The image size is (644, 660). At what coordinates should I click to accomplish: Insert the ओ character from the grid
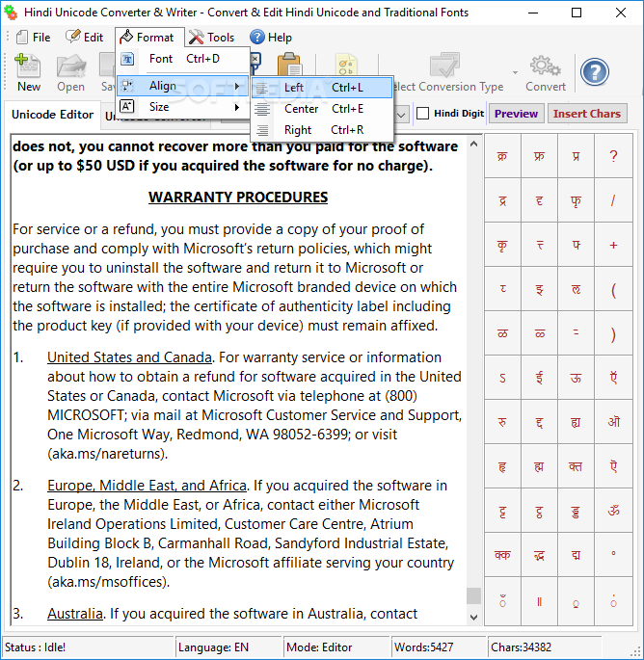pos(614,422)
